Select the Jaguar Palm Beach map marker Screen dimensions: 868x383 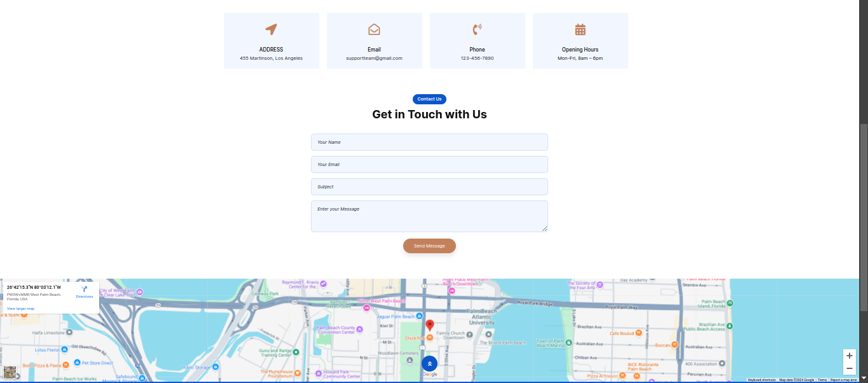coord(420,316)
